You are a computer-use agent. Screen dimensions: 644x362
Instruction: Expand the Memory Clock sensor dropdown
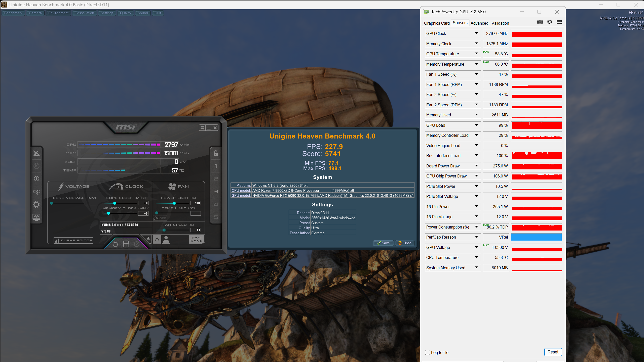coord(476,43)
